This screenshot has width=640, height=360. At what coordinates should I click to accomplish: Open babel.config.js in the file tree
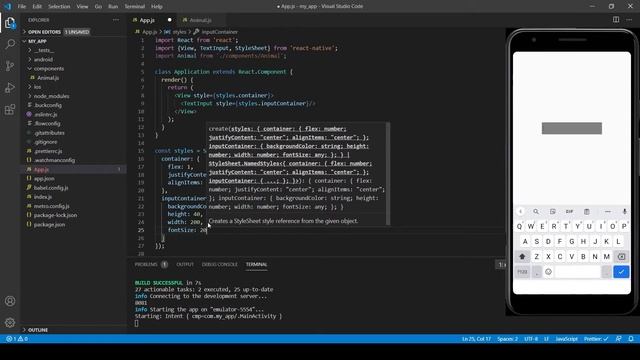[x=51, y=188]
